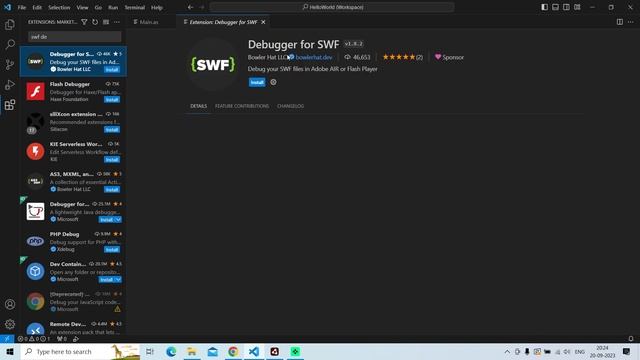Install the AS3, MXML extension
Viewport: 640px width, 360px height.
tap(112, 190)
